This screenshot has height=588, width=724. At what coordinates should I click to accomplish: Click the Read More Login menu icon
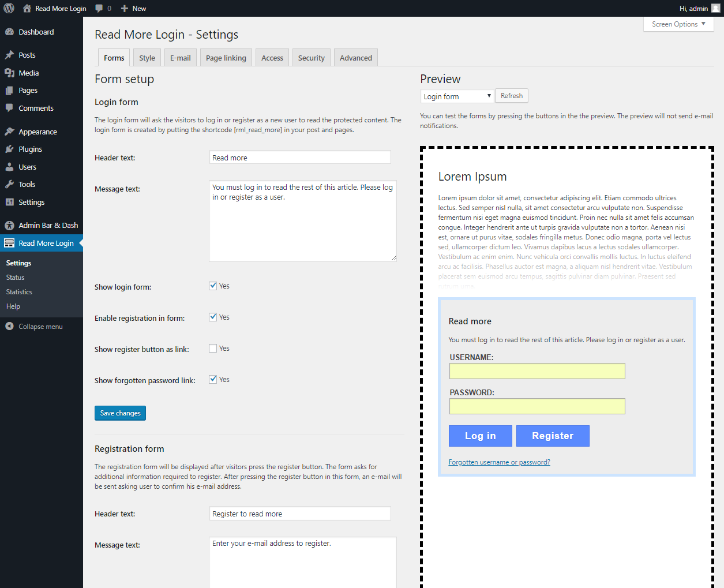(x=9, y=244)
